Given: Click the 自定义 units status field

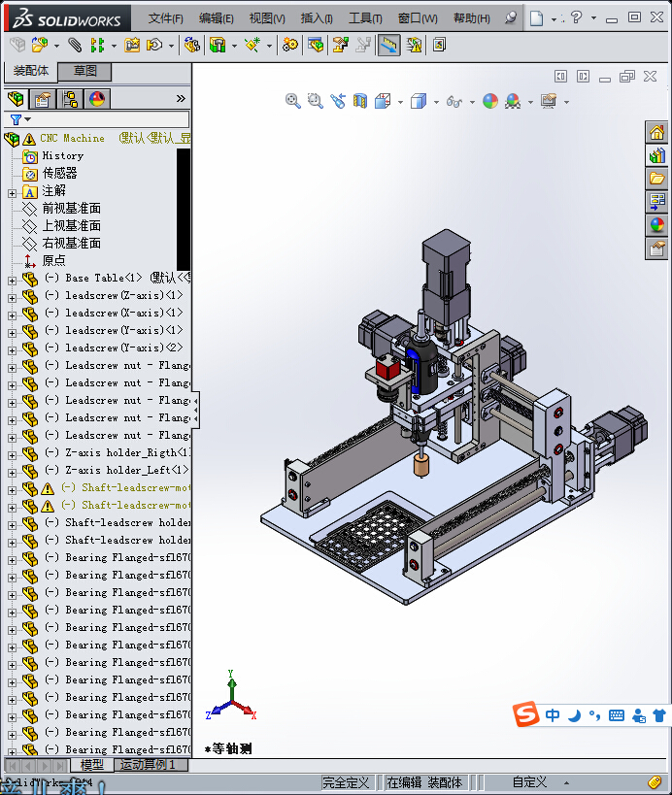Looking at the screenshot, I should click(529, 782).
